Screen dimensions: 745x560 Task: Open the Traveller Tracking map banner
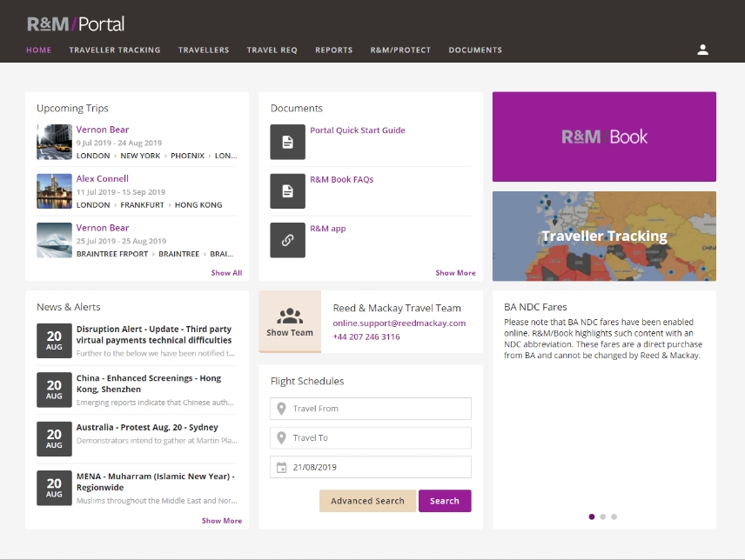coord(604,237)
